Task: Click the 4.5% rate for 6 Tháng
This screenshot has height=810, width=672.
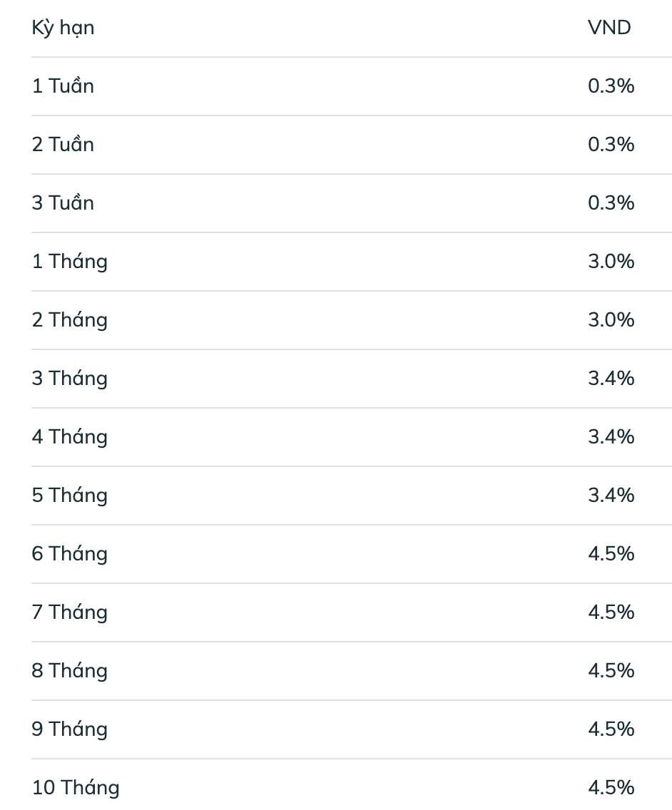Action: pos(611,554)
